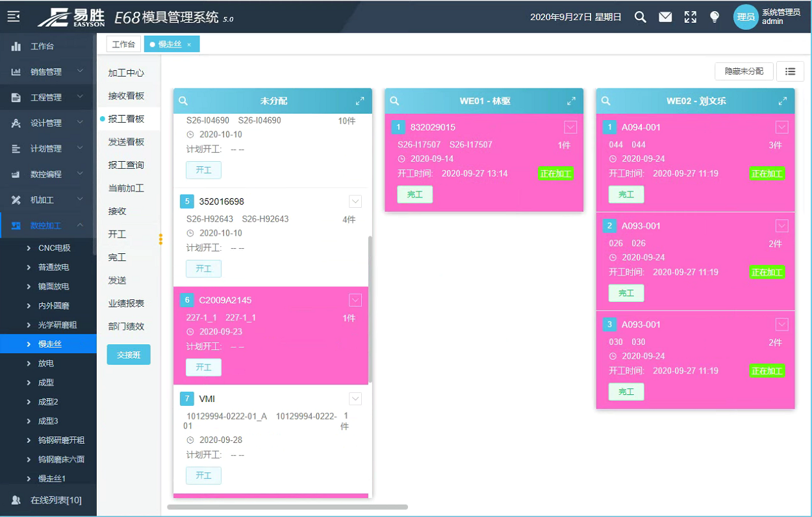Open the admin user avatar
The width and height of the screenshot is (812, 517).
746,17
